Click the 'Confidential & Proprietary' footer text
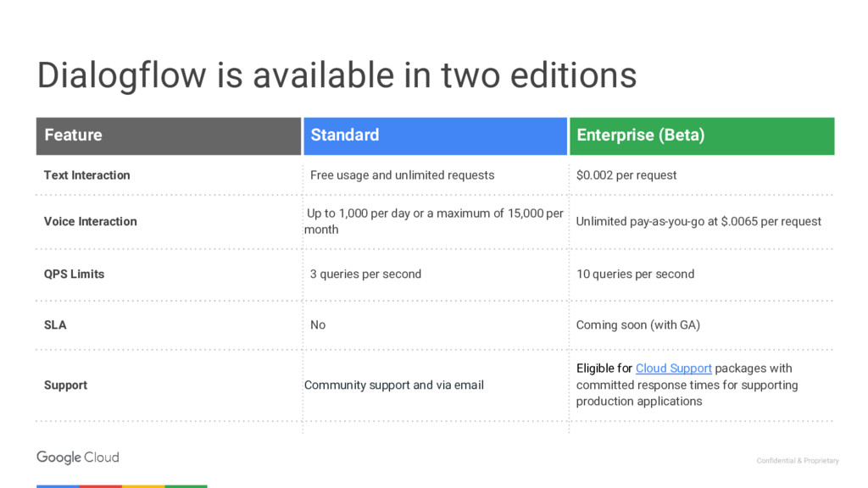The height and width of the screenshot is (488, 868). click(x=798, y=461)
